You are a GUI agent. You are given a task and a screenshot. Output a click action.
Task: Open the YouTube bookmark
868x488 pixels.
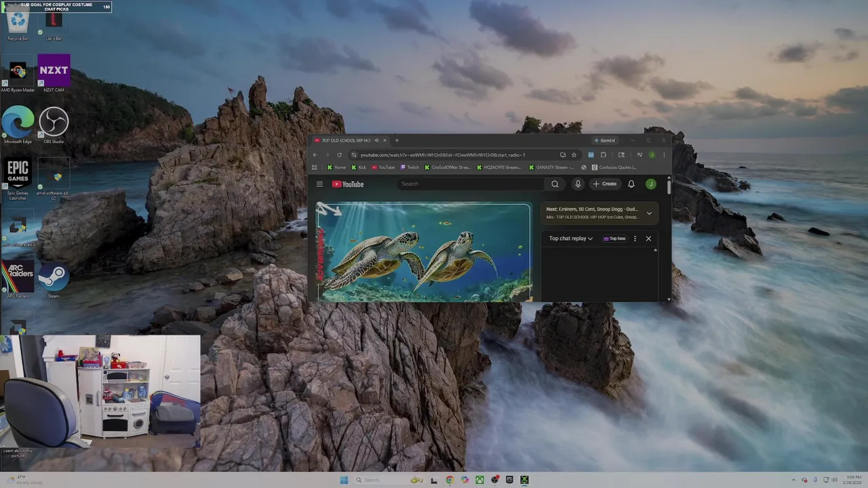(x=383, y=167)
